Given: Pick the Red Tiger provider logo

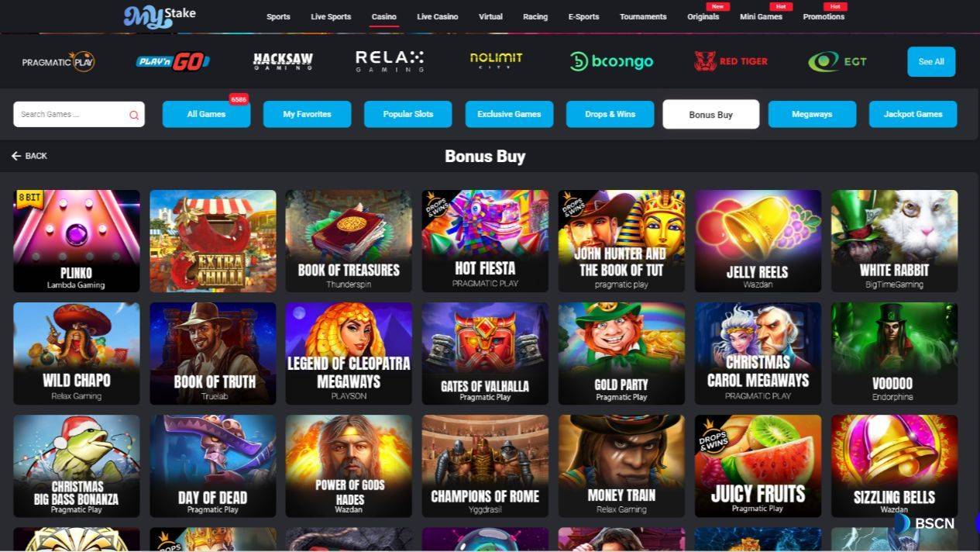Looking at the screenshot, I should (731, 61).
